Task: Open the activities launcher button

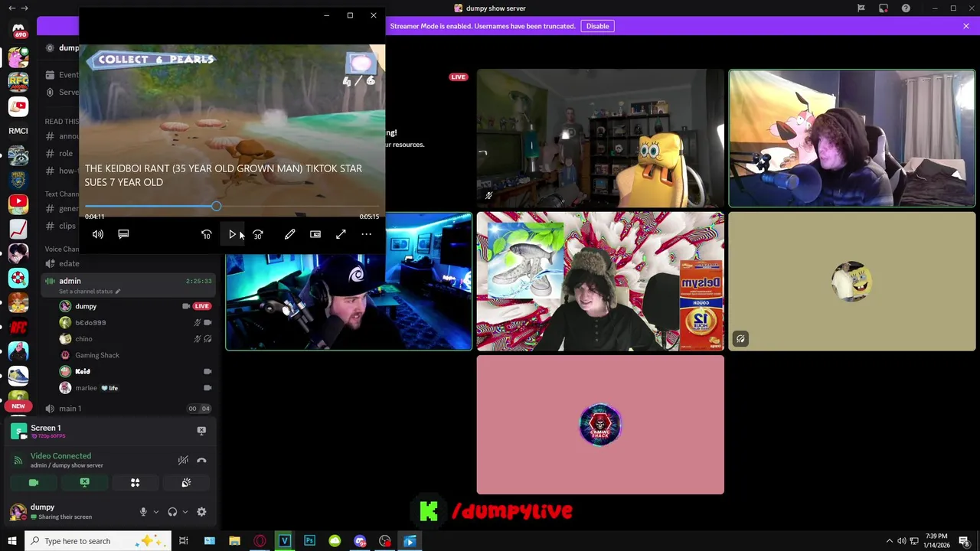Action: [135, 482]
